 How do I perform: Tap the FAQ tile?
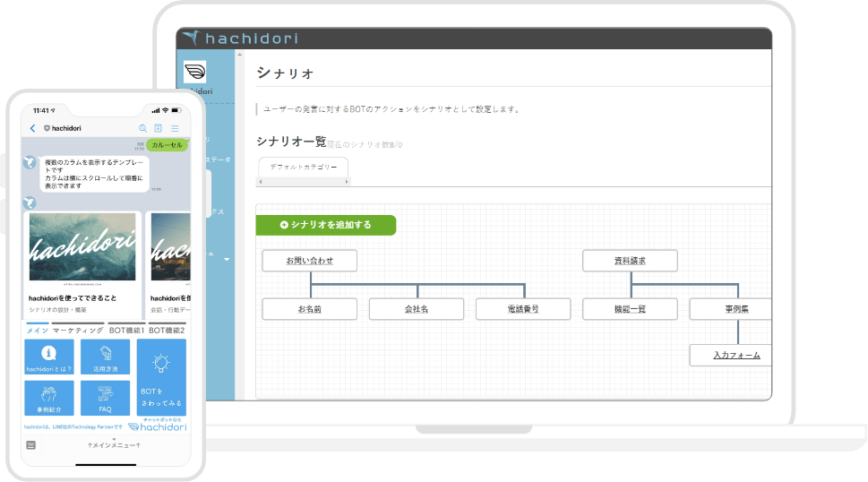tap(105, 398)
